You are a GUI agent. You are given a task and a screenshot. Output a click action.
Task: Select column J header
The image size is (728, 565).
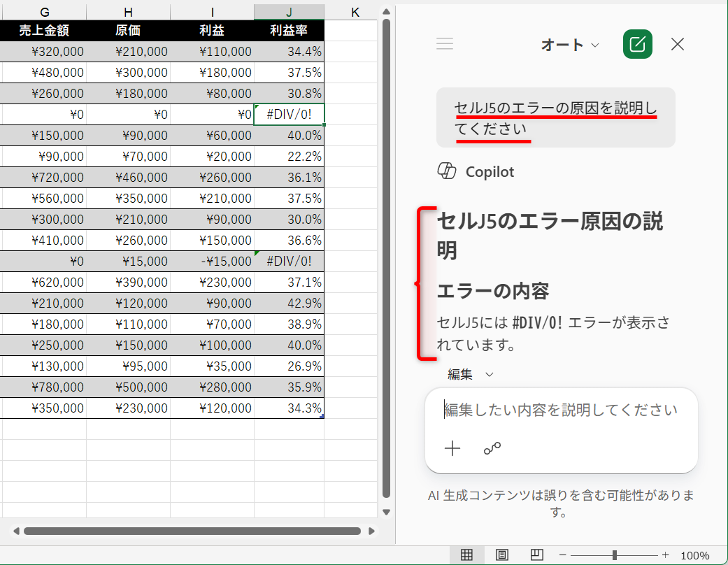[x=289, y=12]
